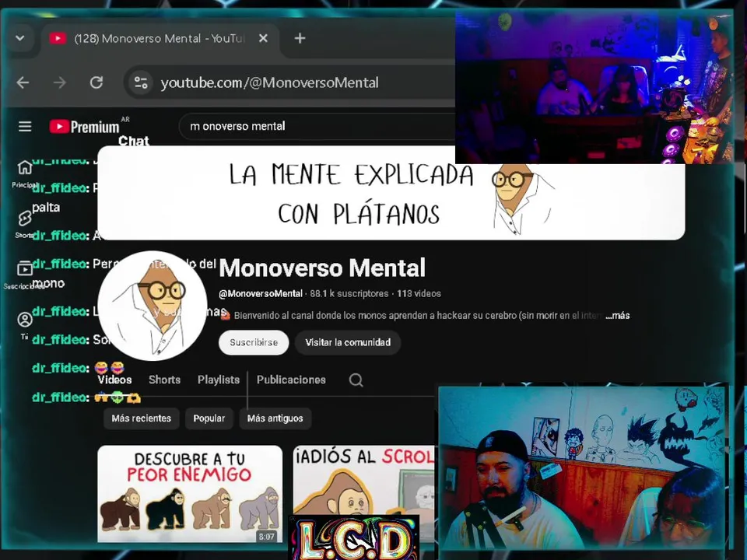Reload the page with refresh icon
The image size is (747, 560).
(96, 83)
